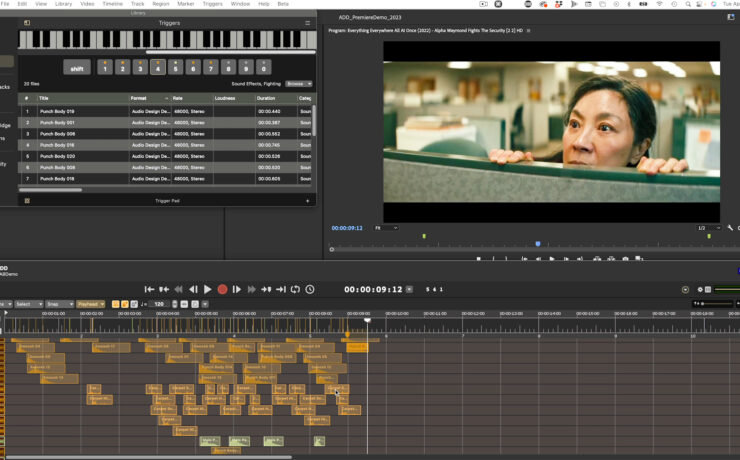Click the settings gear near level meter
740x460 pixels.
700,289
